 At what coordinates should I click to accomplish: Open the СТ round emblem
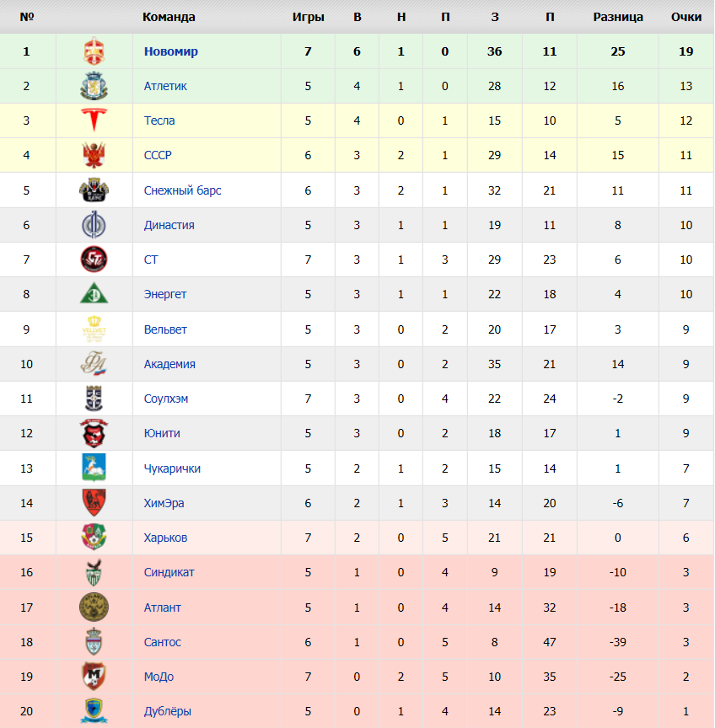(94, 259)
